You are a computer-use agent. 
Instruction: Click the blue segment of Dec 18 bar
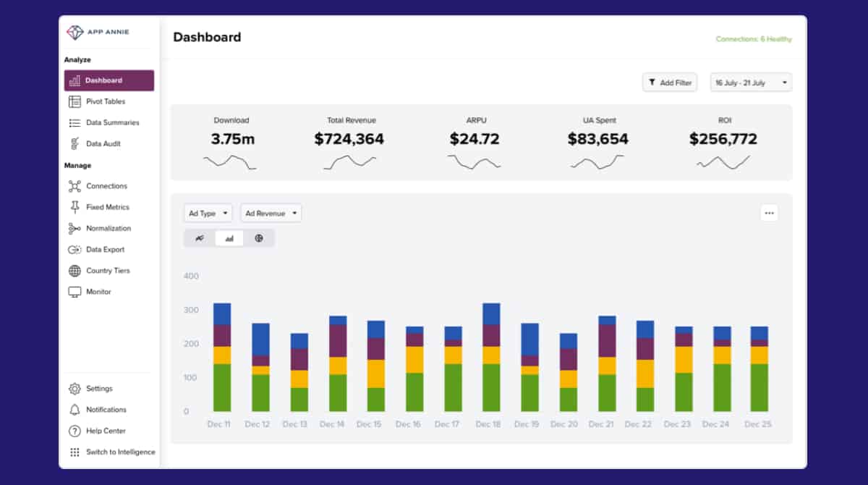coord(491,313)
